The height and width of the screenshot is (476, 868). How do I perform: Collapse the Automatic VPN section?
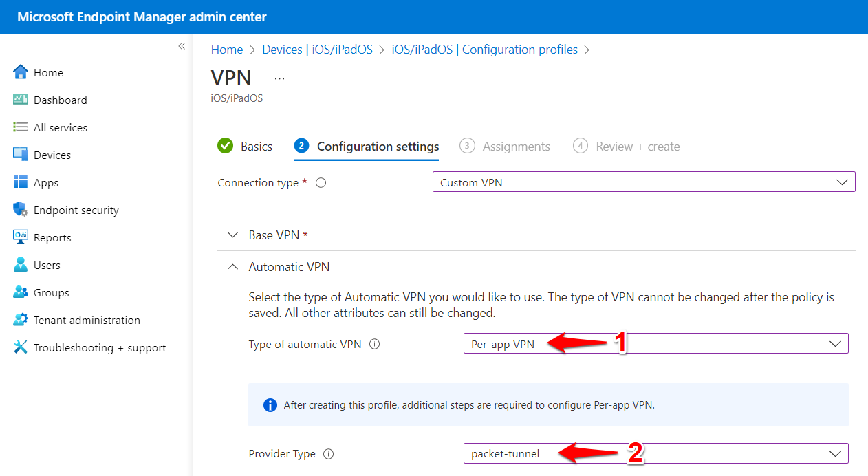tap(232, 267)
